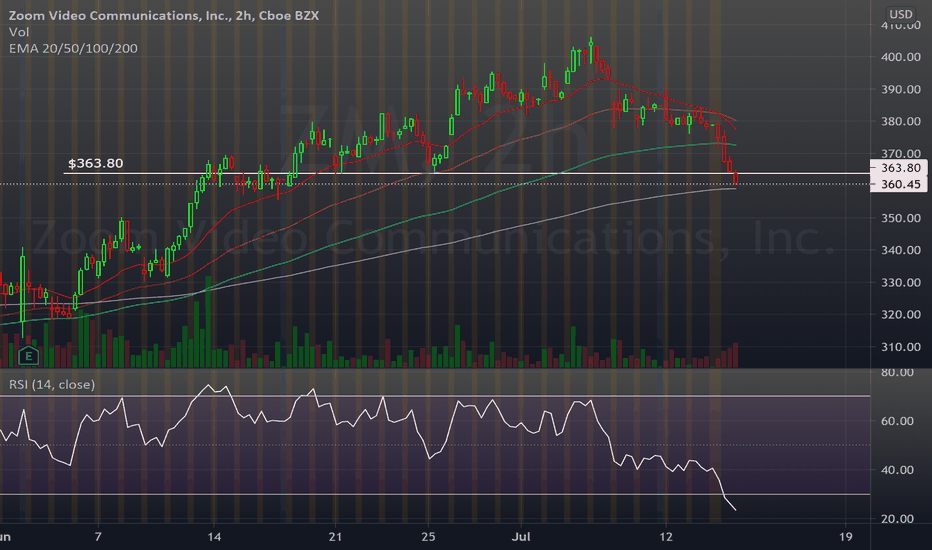Image resolution: width=932 pixels, height=550 pixels.
Task: Click the 330.00 price axis label
Action: (900, 282)
